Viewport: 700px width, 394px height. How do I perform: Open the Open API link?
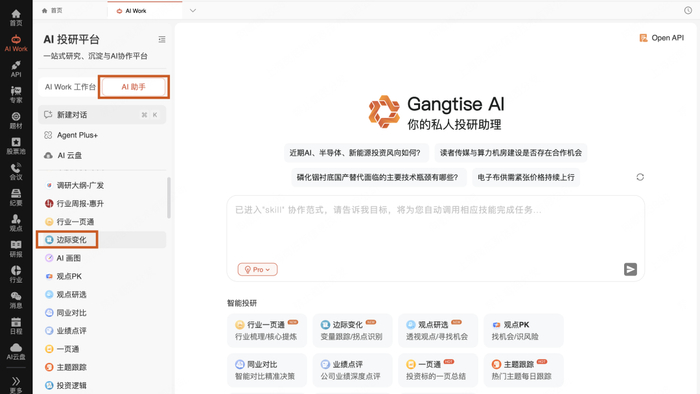click(x=662, y=38)
